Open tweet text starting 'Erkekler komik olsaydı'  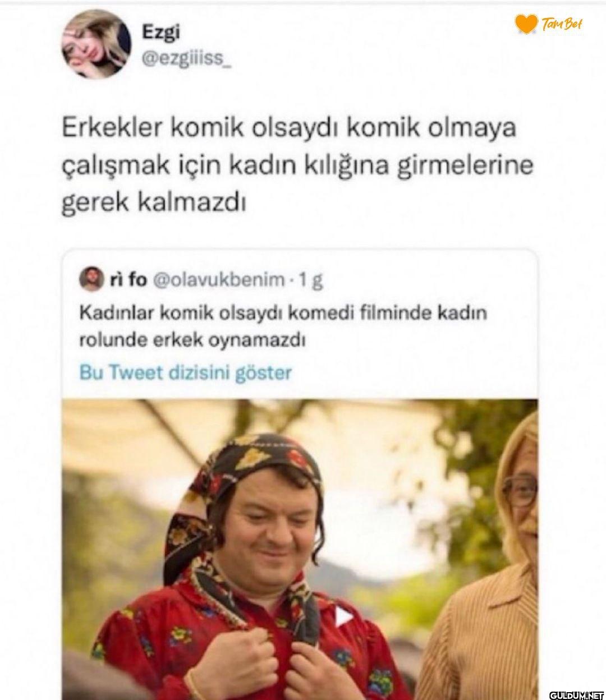(295, 165)
